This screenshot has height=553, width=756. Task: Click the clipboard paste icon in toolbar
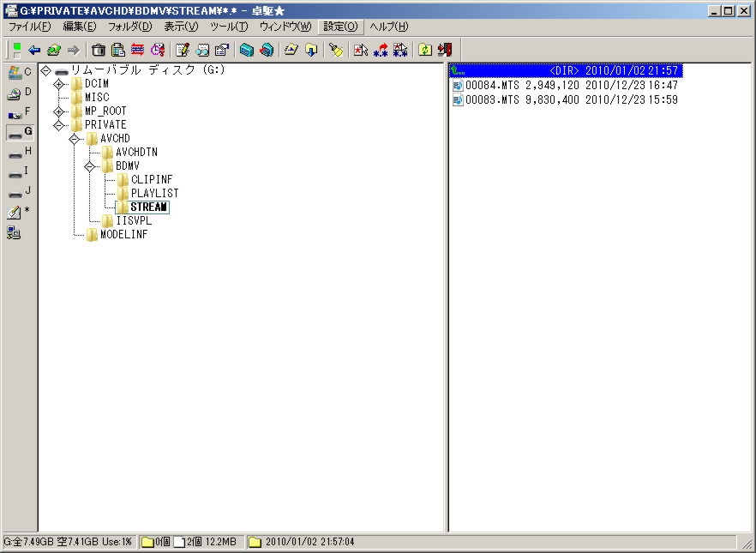118,50
